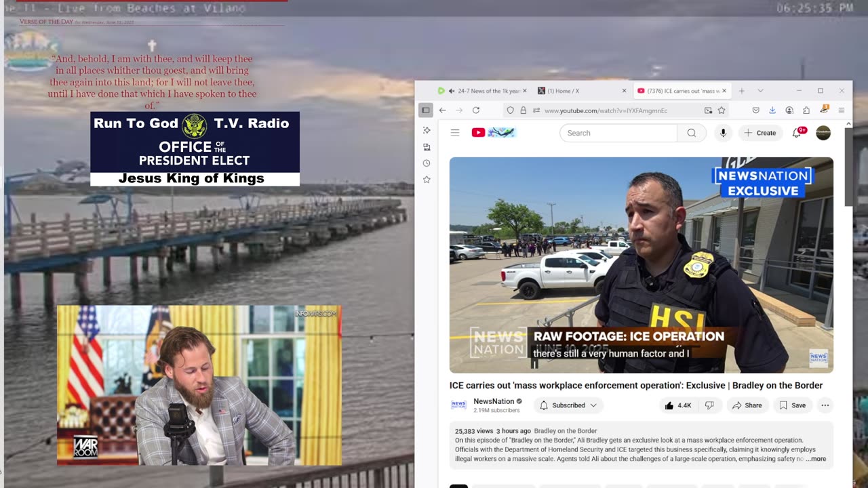Close the ICE carries out YouTube tab

point(724,91)
